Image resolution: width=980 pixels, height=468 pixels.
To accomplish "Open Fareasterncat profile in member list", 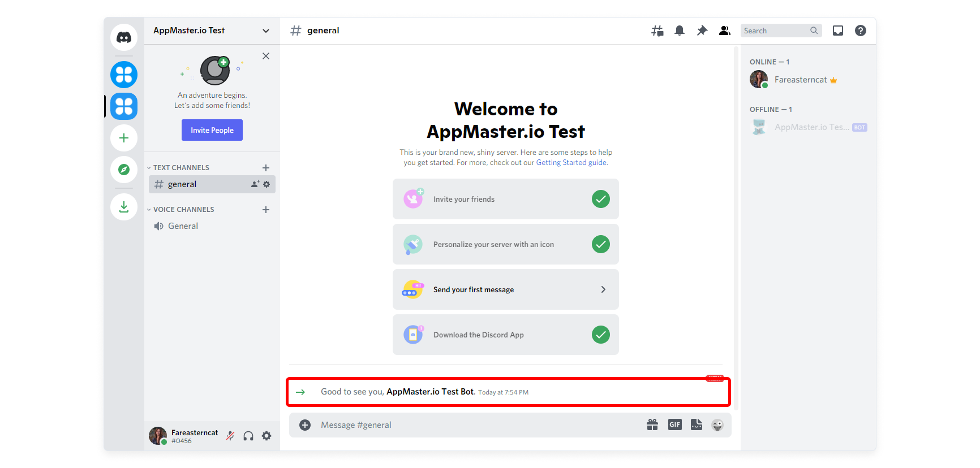I will tap(809, 80).
